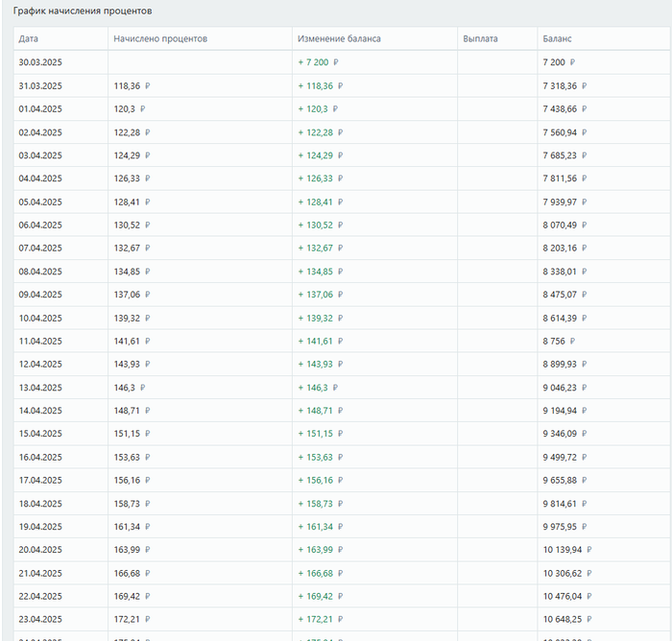Select the 169,42 ₽ accrued interest cell
The width and height of the screenshot is (672, 641).
[x=132, y=596]
